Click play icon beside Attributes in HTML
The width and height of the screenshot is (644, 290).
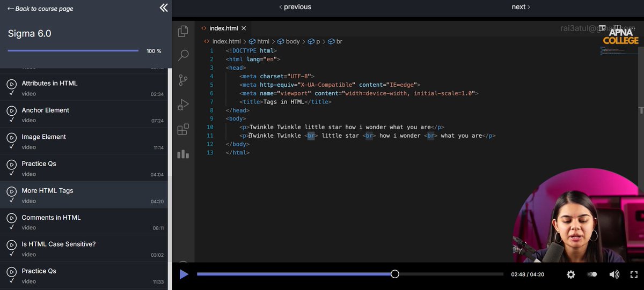[11, 84]
